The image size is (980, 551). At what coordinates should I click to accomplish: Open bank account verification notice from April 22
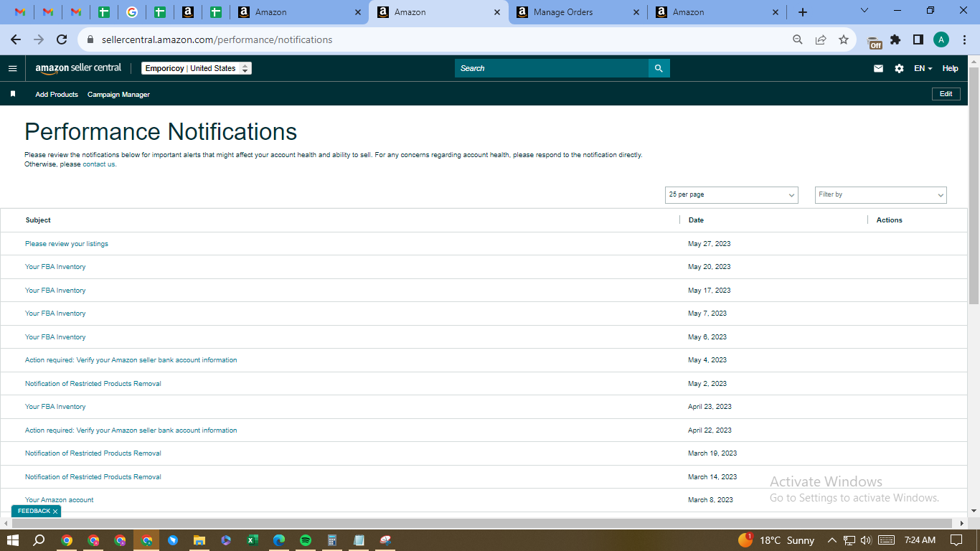(131, 430)
